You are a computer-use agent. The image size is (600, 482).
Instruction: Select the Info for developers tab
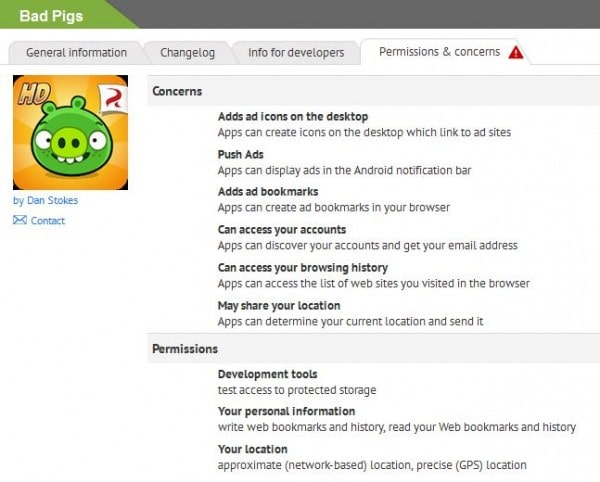tap(296, 52)
